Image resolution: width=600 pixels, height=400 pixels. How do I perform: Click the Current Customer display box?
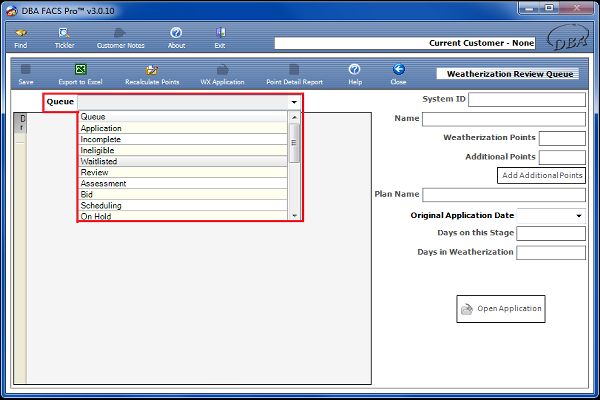click(404, 43)
